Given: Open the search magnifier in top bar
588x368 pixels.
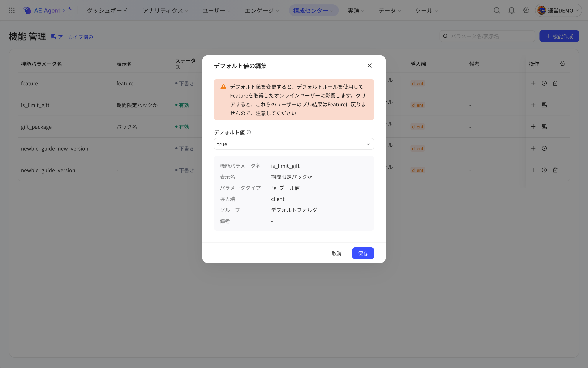Looking at the screenshot, I should (x=497, y=10).
